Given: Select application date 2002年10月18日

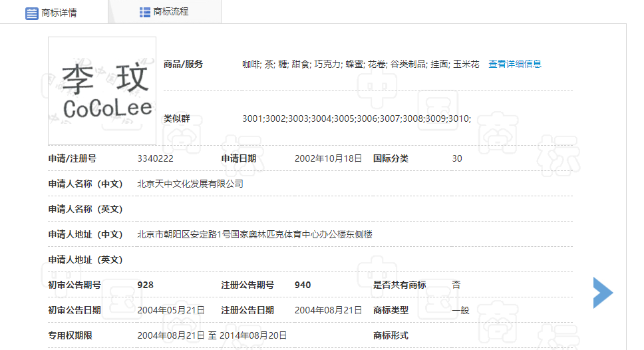Looking at the screenshot, I should pyautogui.click(x=328, y=158).
